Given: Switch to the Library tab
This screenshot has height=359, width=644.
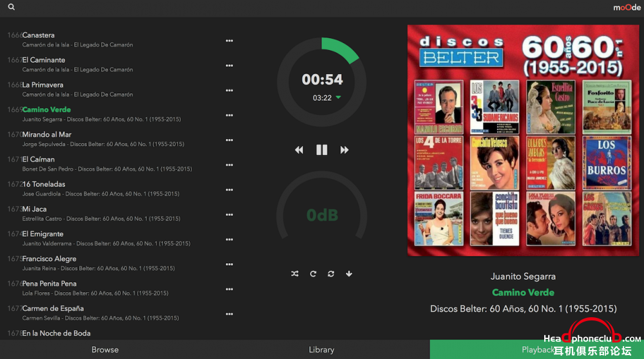Looking at the screenshot, I should (x=321, y=349).
